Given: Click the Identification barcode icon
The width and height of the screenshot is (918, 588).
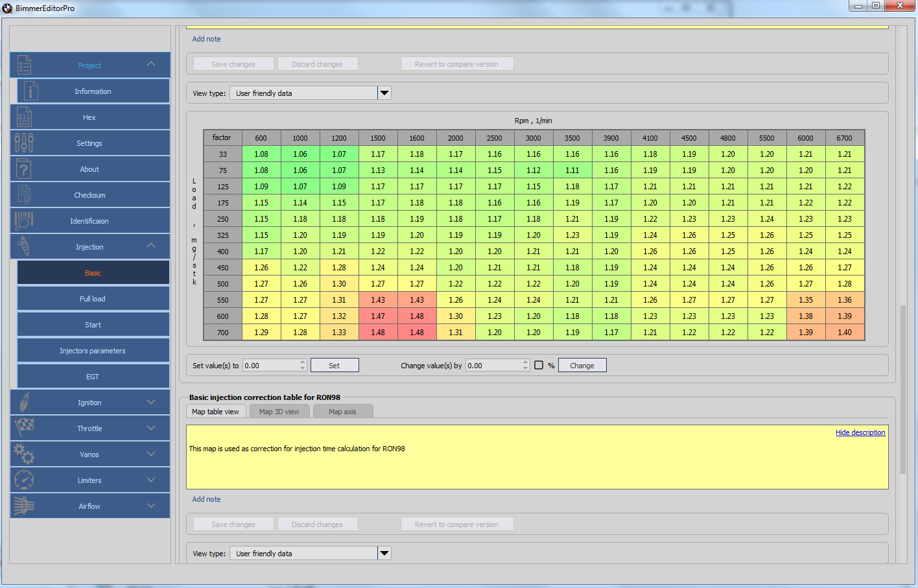Looking at the screenshot, I should [x=24, y=221].
